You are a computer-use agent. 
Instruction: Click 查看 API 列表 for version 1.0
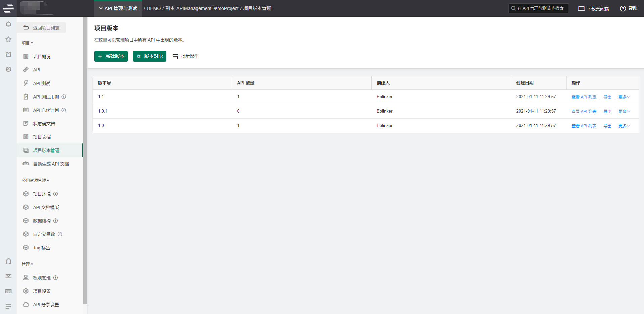click(x=584, y=126)
